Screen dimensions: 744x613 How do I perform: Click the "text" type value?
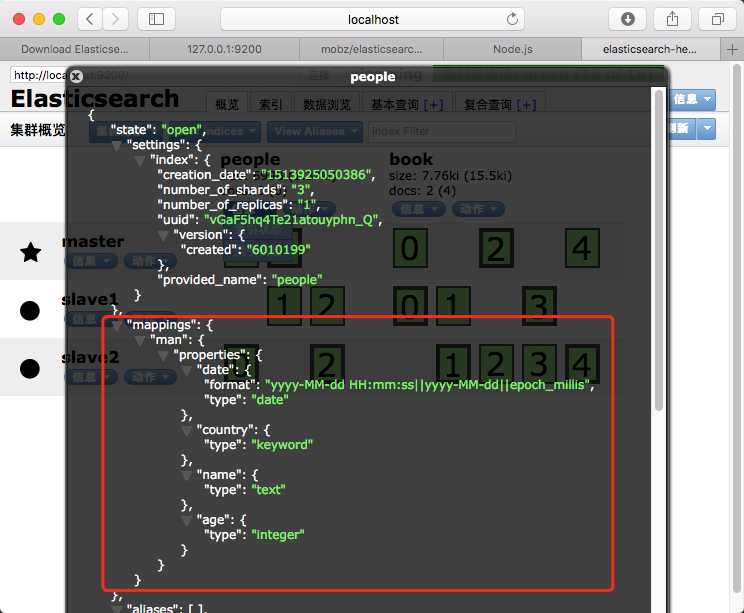(268, 490)
